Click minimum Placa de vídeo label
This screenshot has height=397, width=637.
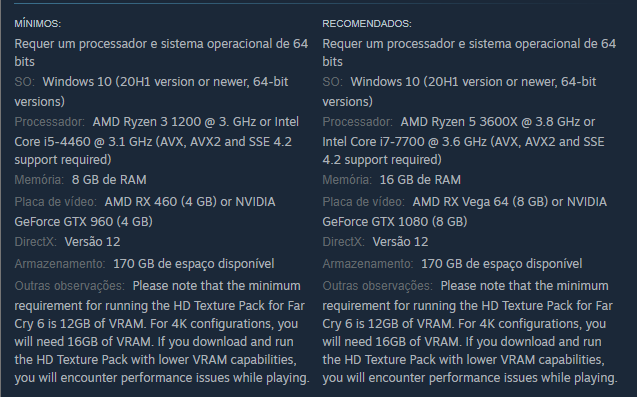click(x=55, y=202)
